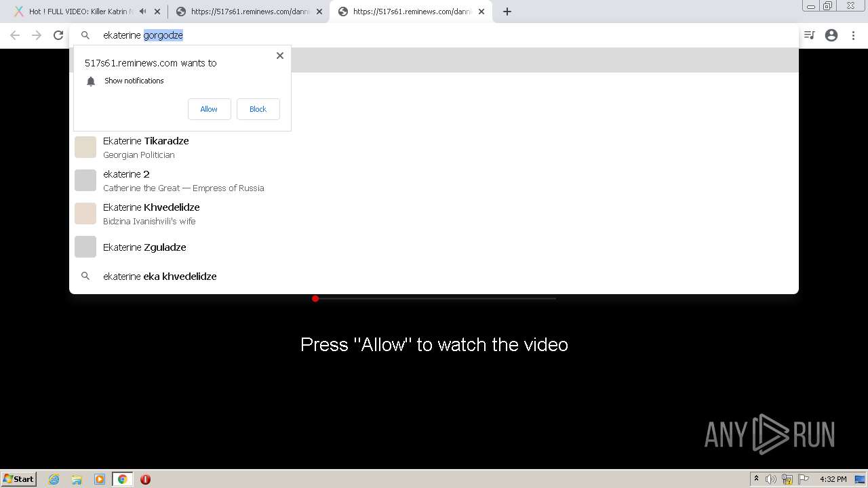The image size is (868, 488).
Task: Mute the Killer Katrin tab audio icon
Action: [x=142, y=12]
